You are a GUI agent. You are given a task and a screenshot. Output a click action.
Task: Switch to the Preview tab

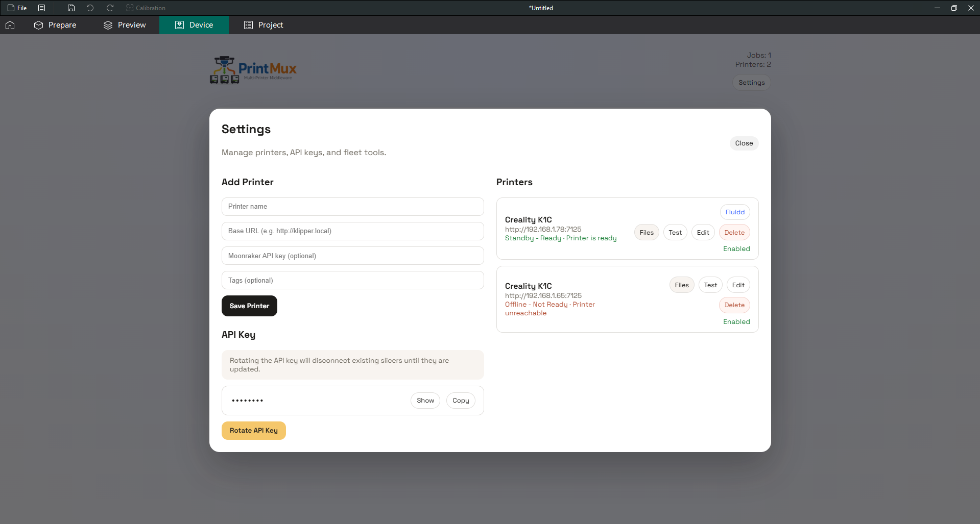coord(124,24)
